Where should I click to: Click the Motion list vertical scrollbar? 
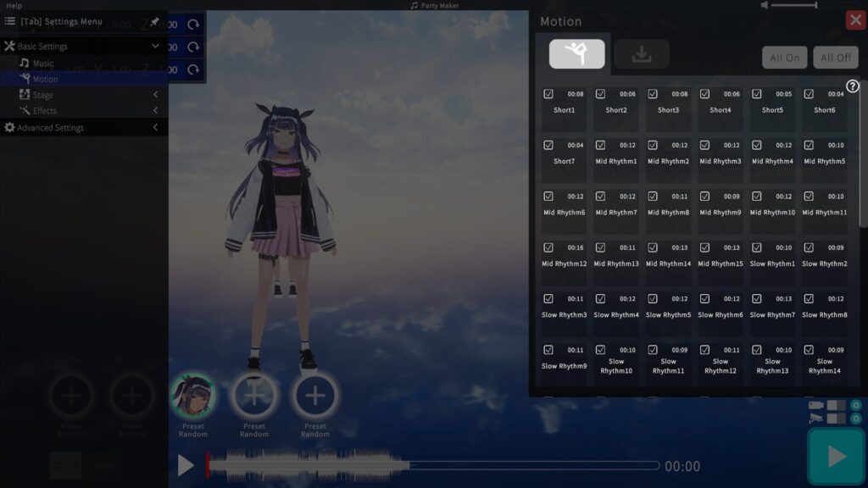point(862,153)
